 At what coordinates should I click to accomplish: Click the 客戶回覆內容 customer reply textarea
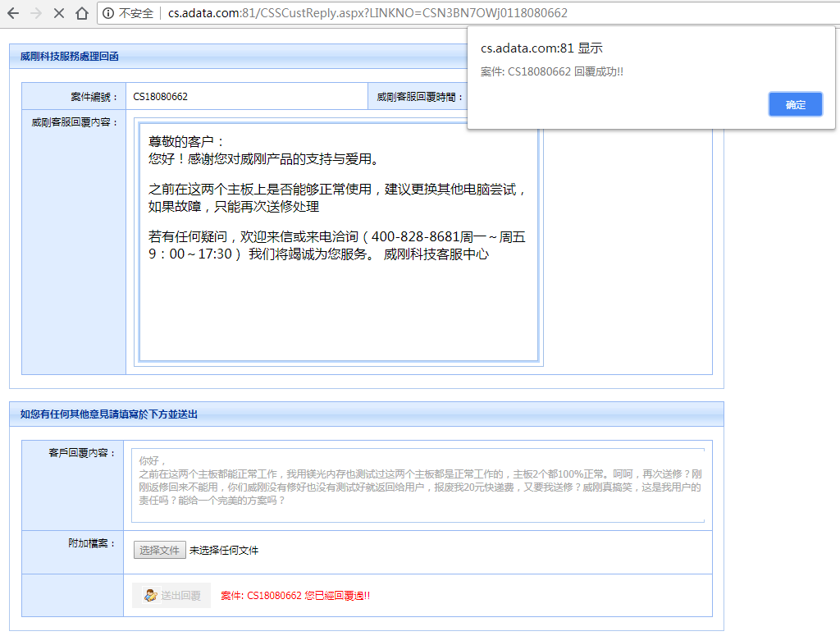[418, 485]
